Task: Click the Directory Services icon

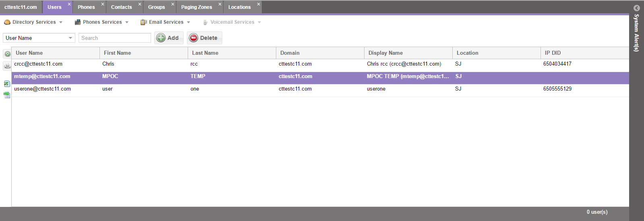Action: (7, 22)
